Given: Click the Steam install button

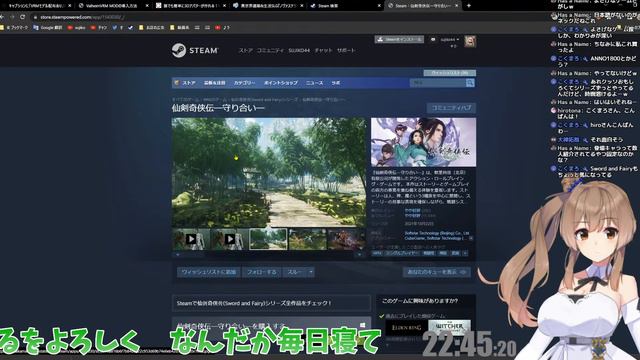Looking at the screenshot, I should pyautogui.click(x=399, y=40).
